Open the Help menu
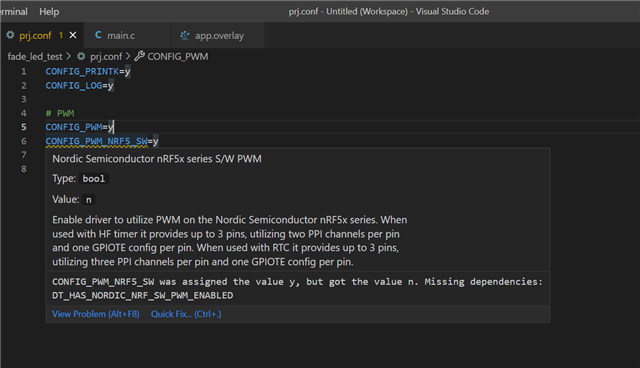Screen dimensions: 640x368 click(x=49, y=11)
